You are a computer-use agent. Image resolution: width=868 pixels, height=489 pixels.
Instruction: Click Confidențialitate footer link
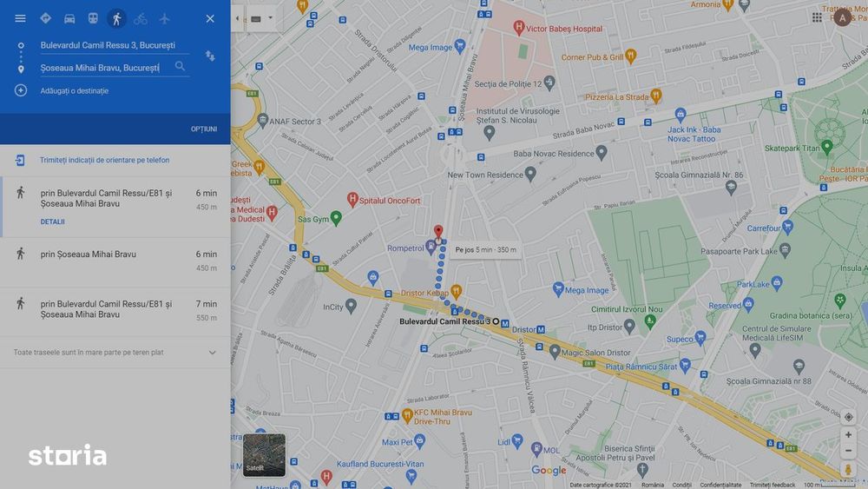(x=720, y=486)
